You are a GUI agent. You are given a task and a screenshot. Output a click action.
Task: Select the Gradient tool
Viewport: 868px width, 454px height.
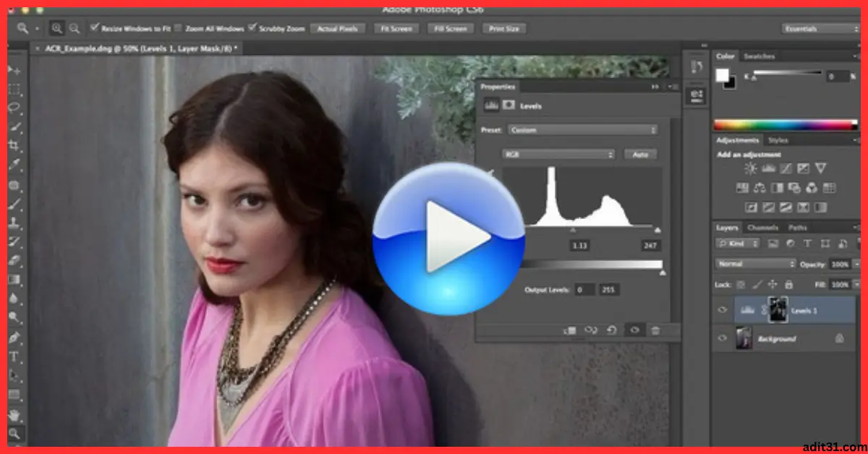pyautogui.click(x=14, y=280)
